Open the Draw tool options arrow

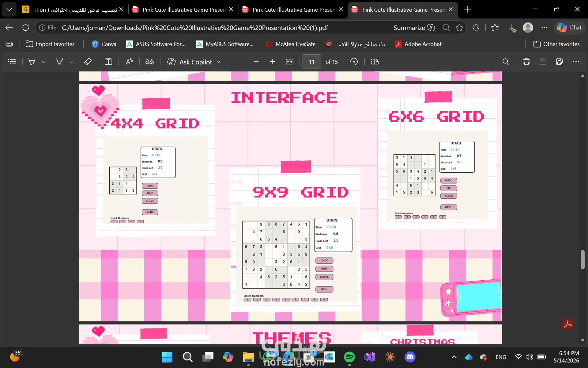click(71, 62)
